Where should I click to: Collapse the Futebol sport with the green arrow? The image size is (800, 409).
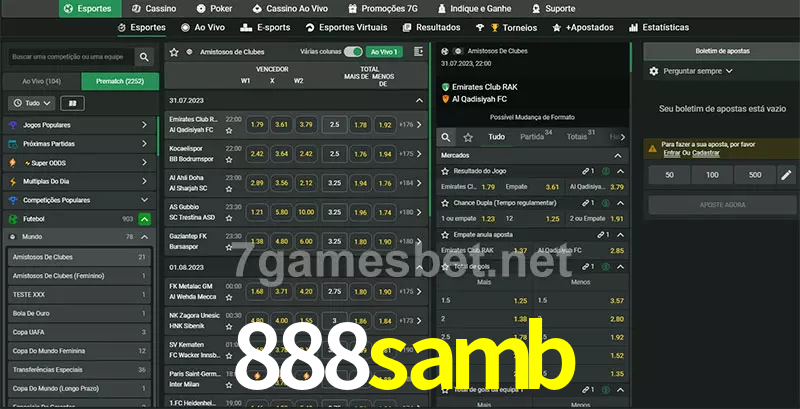[144, 219]
